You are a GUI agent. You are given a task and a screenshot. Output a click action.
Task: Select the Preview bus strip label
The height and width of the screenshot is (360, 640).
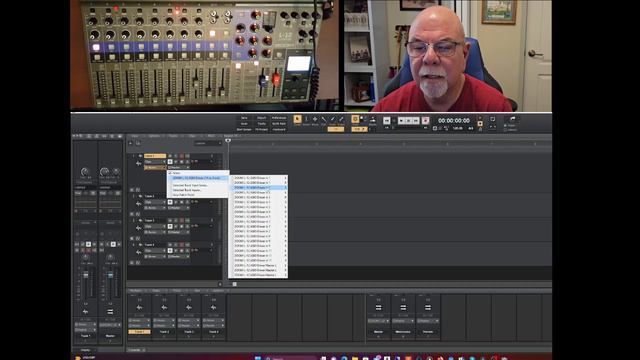(x=428, y=332)
